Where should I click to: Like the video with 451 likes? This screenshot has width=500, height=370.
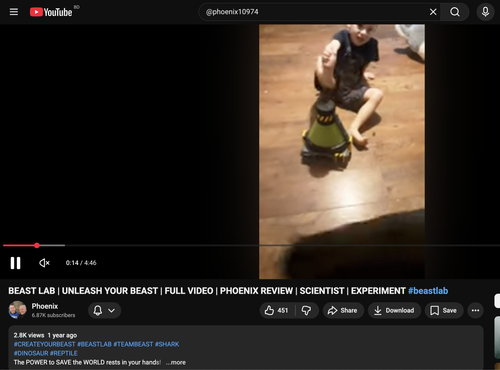(277, 310)
